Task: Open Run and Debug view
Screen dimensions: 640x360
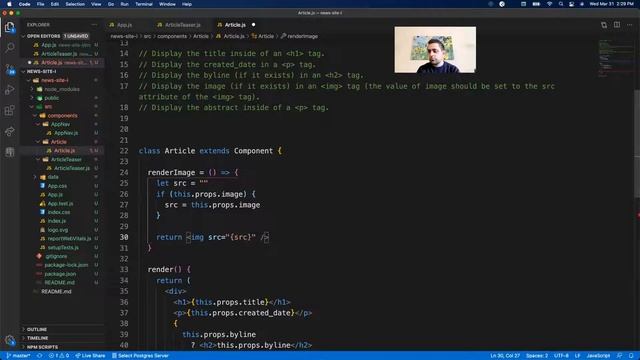Action: (10, 90)
